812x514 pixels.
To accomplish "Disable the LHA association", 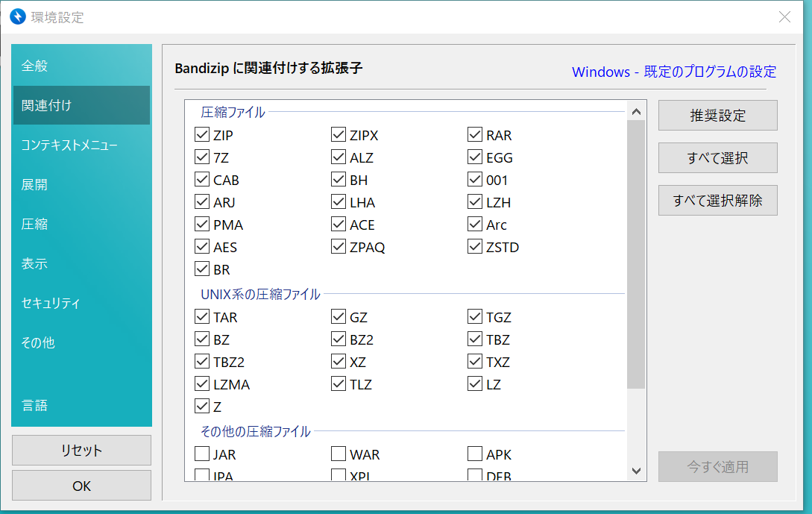I will click(x=339, y=202).
